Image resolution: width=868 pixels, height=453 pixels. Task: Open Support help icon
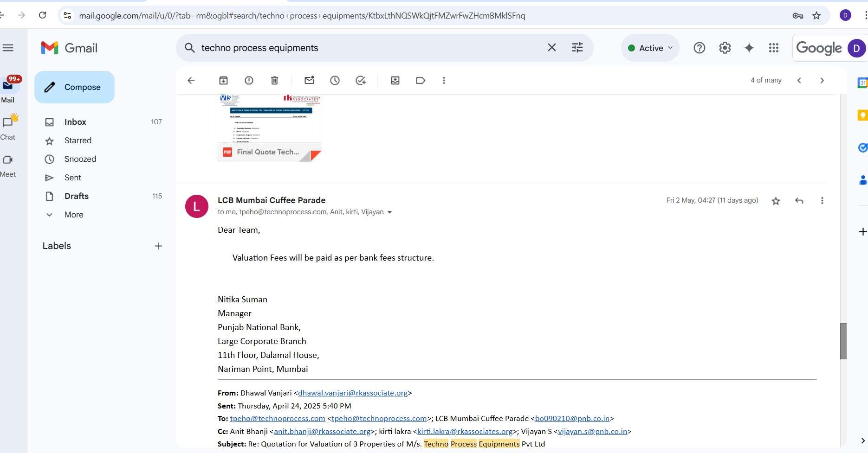click(x=699, y=48)
